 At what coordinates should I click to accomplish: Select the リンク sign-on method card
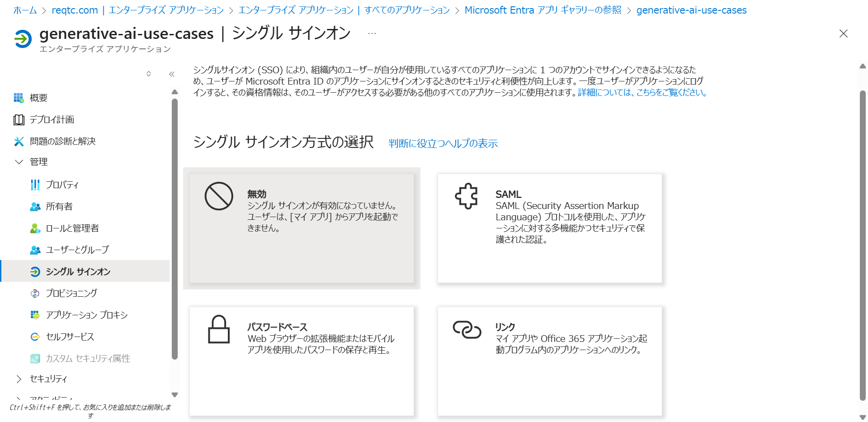549,361
